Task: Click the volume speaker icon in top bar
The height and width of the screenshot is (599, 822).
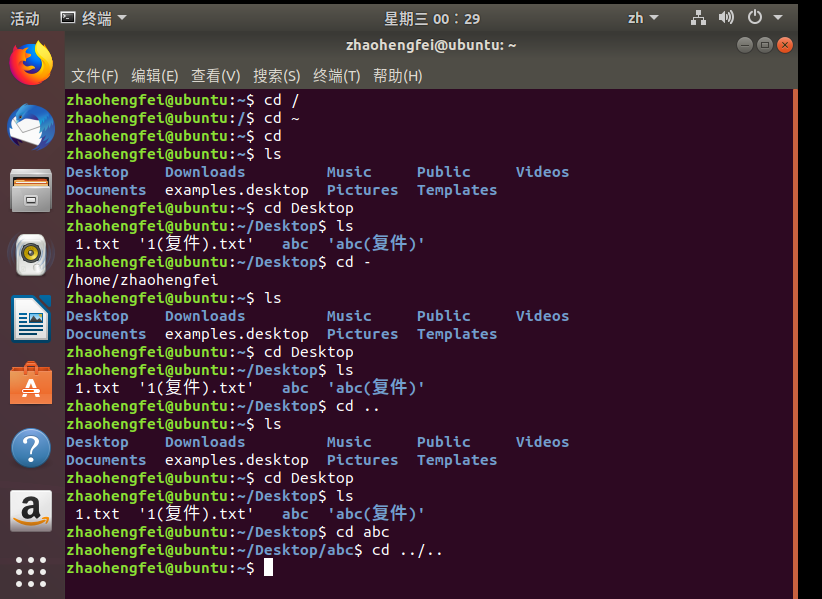Action: [x=726, y=18]
